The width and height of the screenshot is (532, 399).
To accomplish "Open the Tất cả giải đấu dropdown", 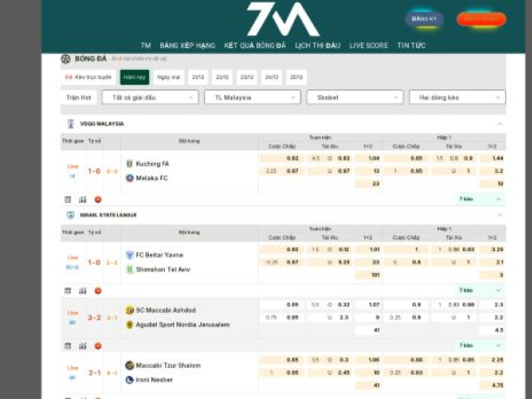I will 149,98.
